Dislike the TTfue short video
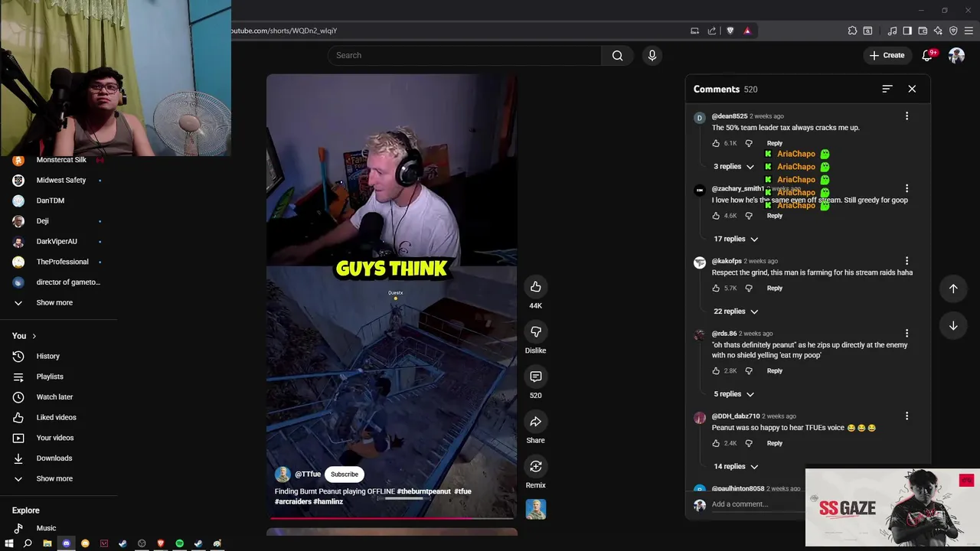 (x=535, y=331)
